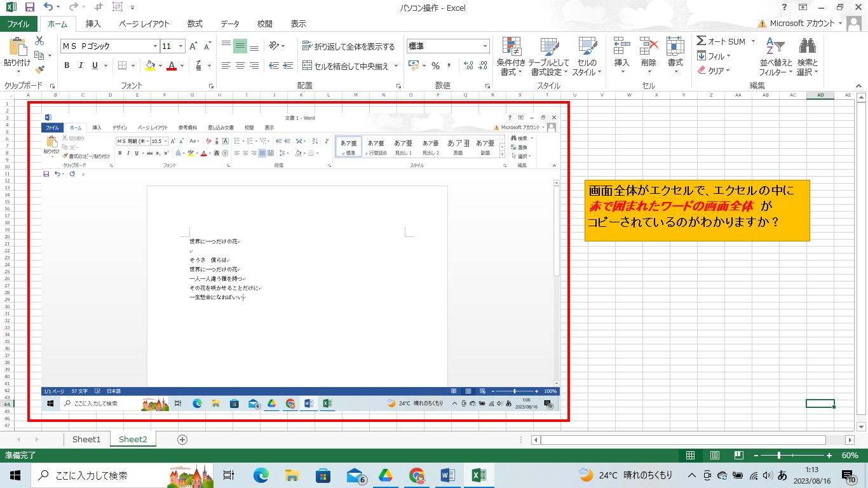Click the red-underlined font color A
The image size is (868, 488).
172,65
